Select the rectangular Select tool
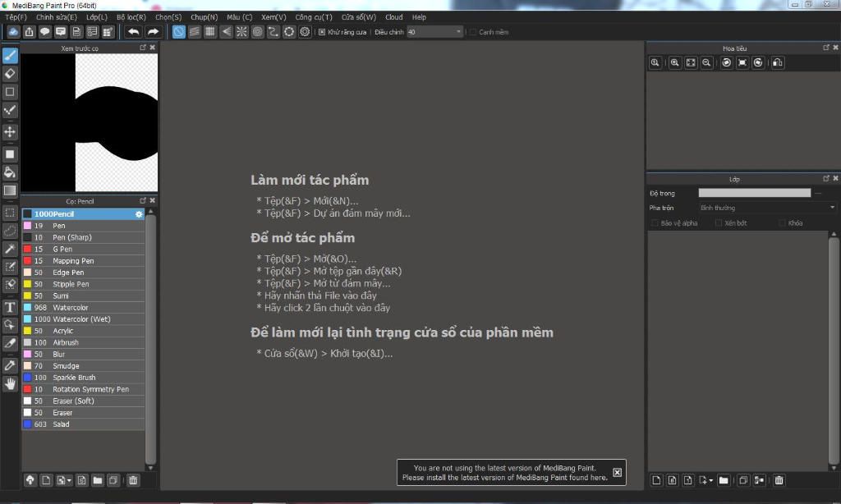841x504 pixels. point(10,213)
